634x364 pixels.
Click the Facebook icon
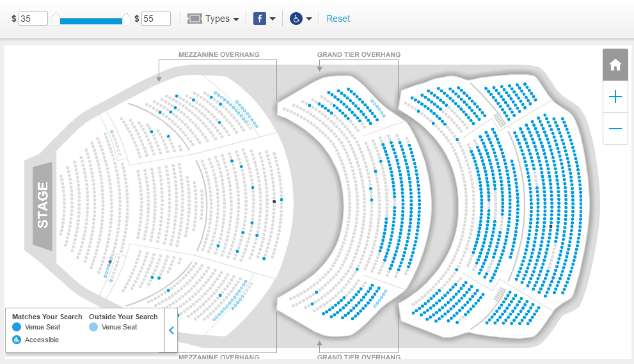point(260,19)
